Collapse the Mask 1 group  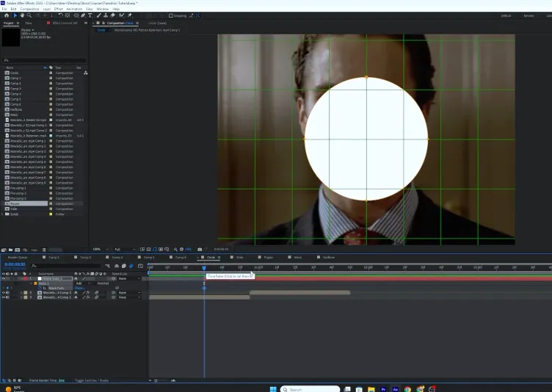pos(31,283)
